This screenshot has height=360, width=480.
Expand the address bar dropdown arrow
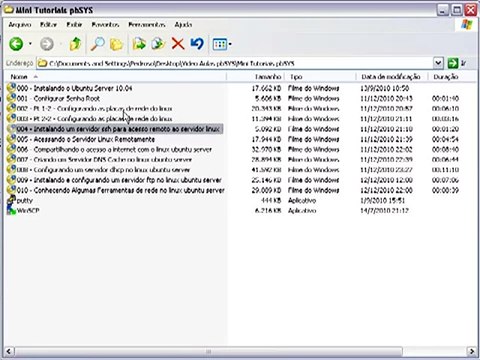438,63
